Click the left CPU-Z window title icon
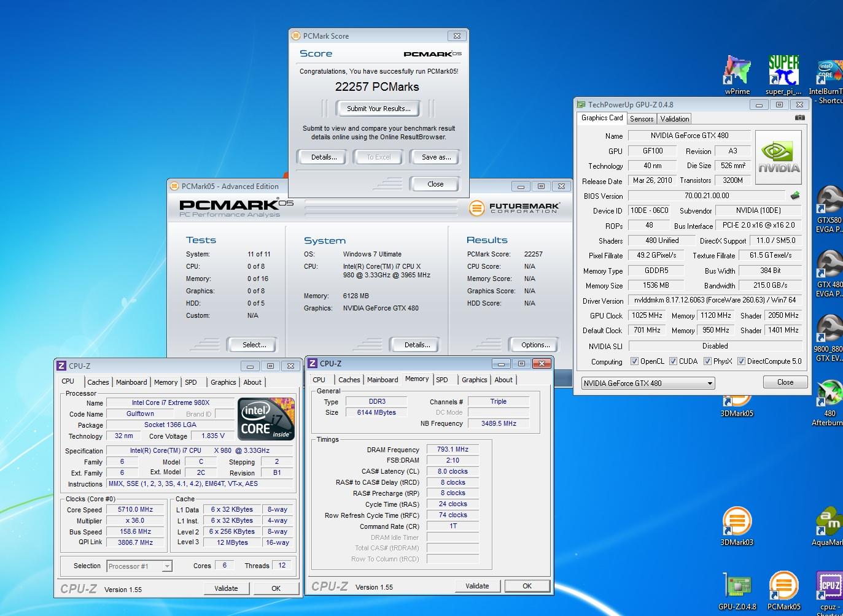Image resolution: width=843 pixels, height=616 pixels. 61,366
